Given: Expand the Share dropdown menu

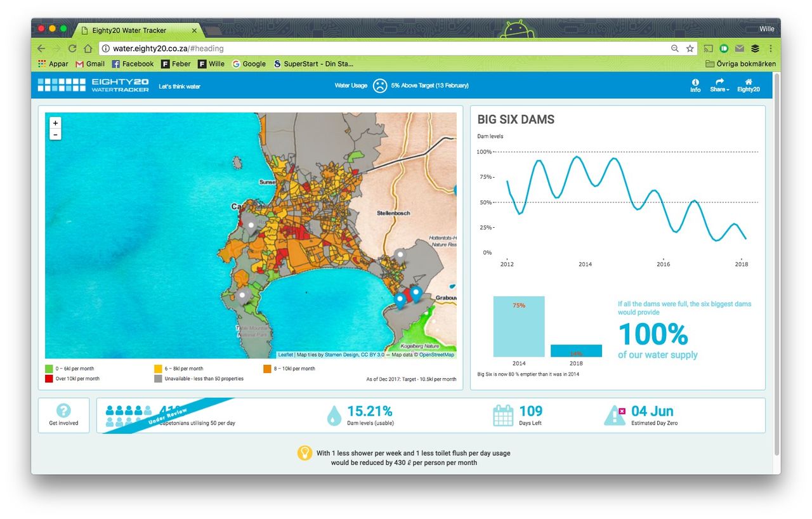Looking at the screenshot, I should [719, 86].
